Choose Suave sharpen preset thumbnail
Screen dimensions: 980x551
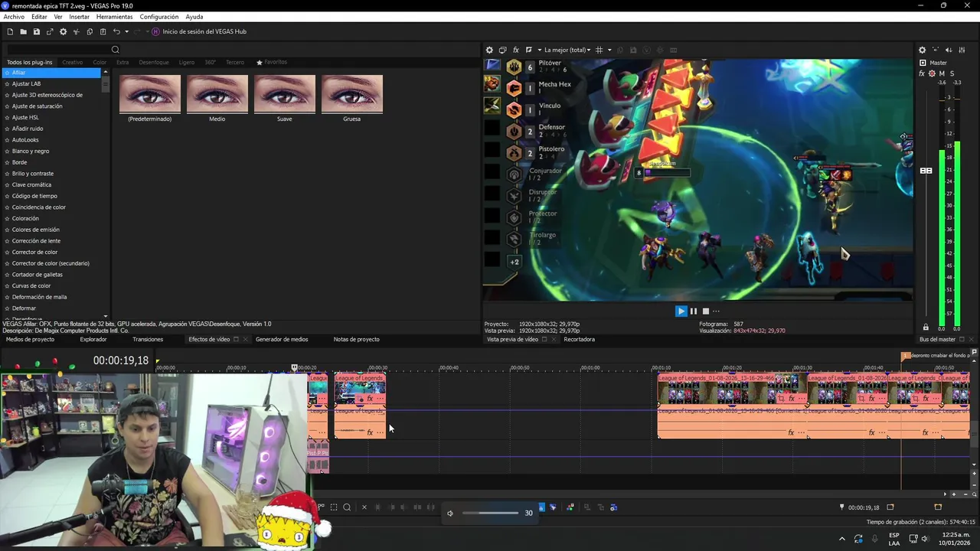(x=285, y=94)
